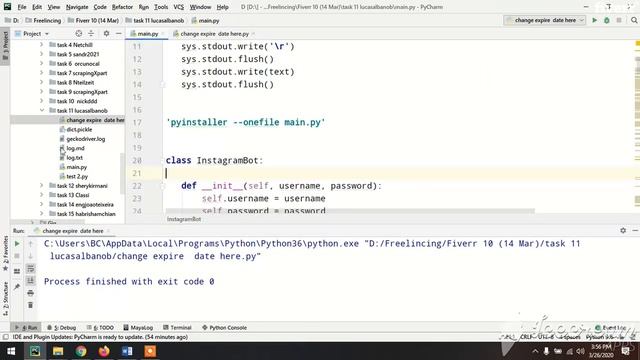Image resolution: width=640 pixels, height=360 pixels.
Task: Open Windows Start menu
Action: 11,351
